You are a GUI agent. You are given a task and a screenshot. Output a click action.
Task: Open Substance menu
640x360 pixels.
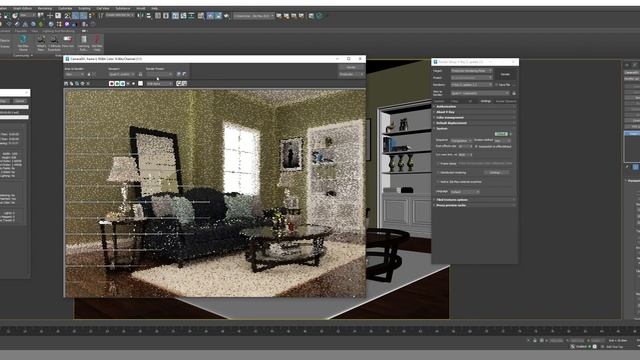pyautogui.click(x=122, y=8)
